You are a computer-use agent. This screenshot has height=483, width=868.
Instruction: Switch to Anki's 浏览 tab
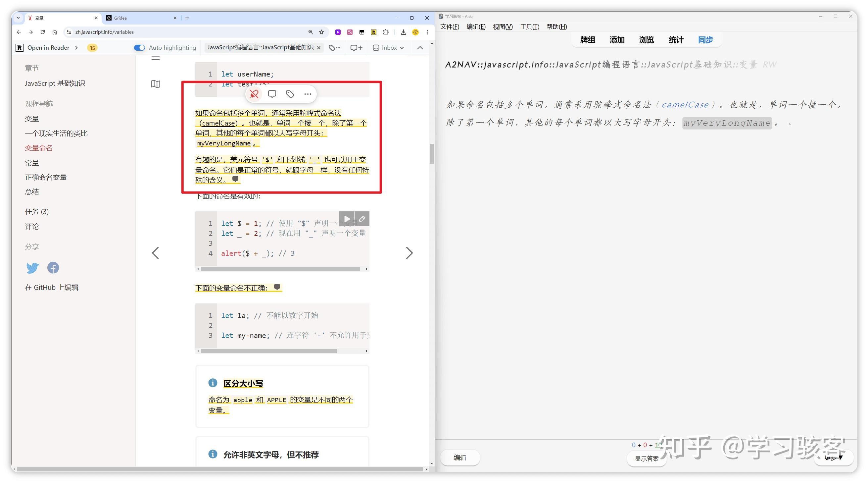click(646, 39)
